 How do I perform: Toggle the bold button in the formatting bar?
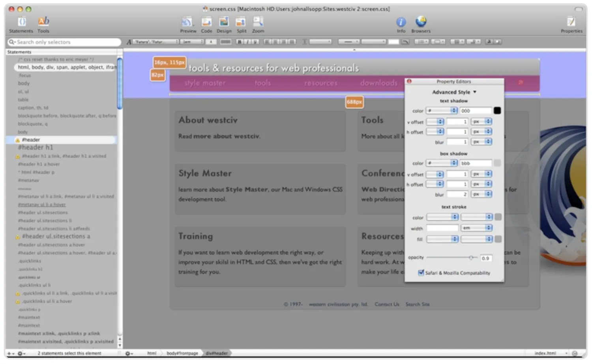click(x=239, y=42)
